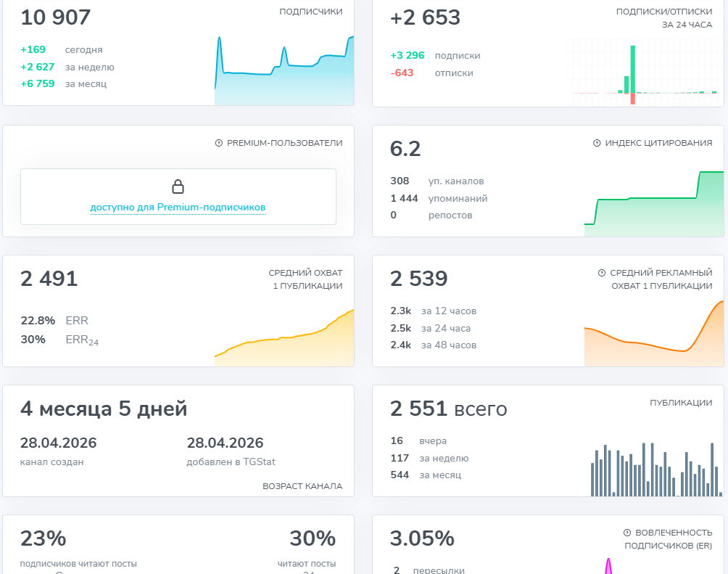728x574 pixels.
Task: Click the '4 месяца 5 дней' channel age
Action: 104,409
